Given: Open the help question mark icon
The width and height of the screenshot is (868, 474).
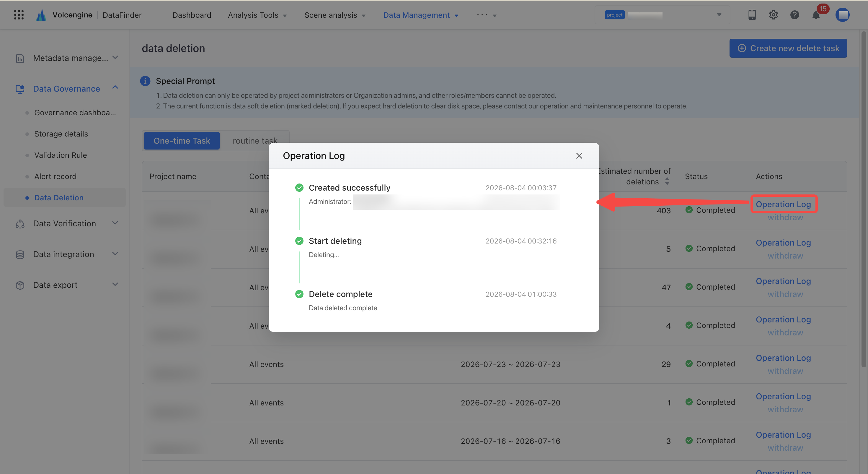Looking at the screenshot, I should (794, 15).
